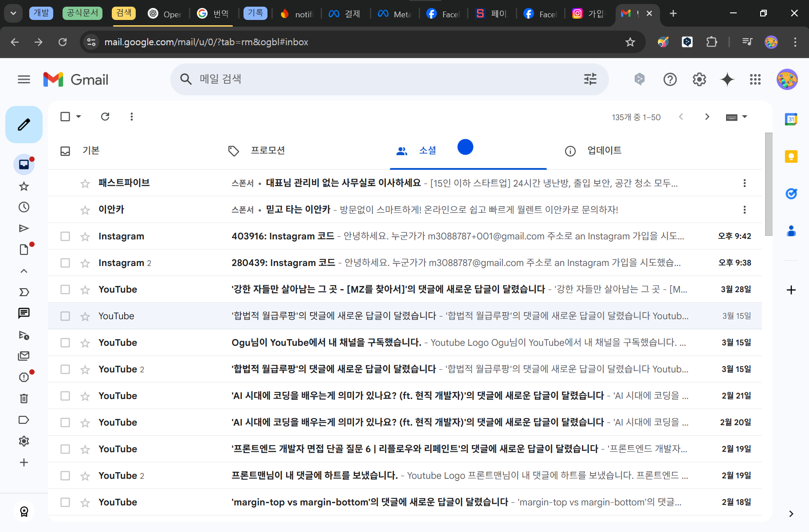Open tab search dropdown at browser top-left
Image resolution: width=809 pixels, height=532 pixels.
[13, 13]
